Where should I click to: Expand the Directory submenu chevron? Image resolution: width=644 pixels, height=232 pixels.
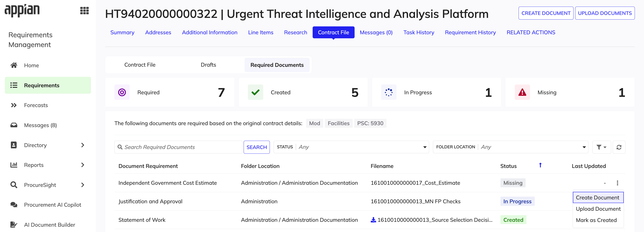(x=83, y=145)
